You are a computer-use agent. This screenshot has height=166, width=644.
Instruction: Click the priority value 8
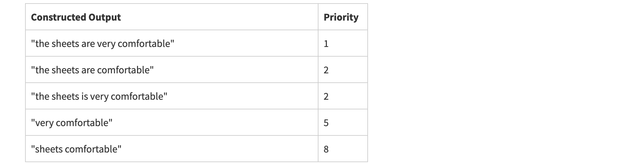[326, 149]
